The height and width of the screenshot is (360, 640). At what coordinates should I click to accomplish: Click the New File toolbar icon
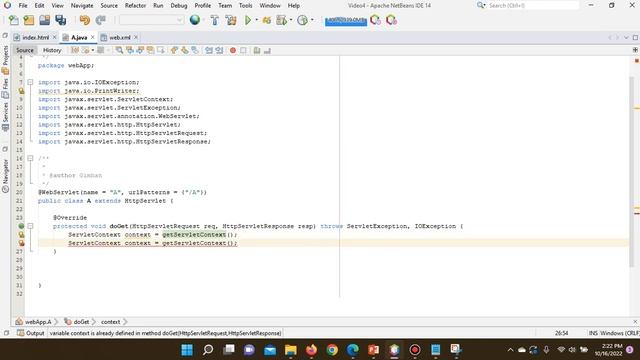tap(13, 20)
